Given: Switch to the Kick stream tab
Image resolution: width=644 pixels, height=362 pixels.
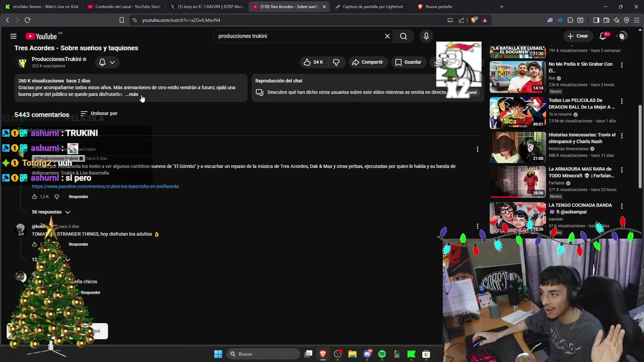Looking at the screenshot, I should click(x=42, y=7).
